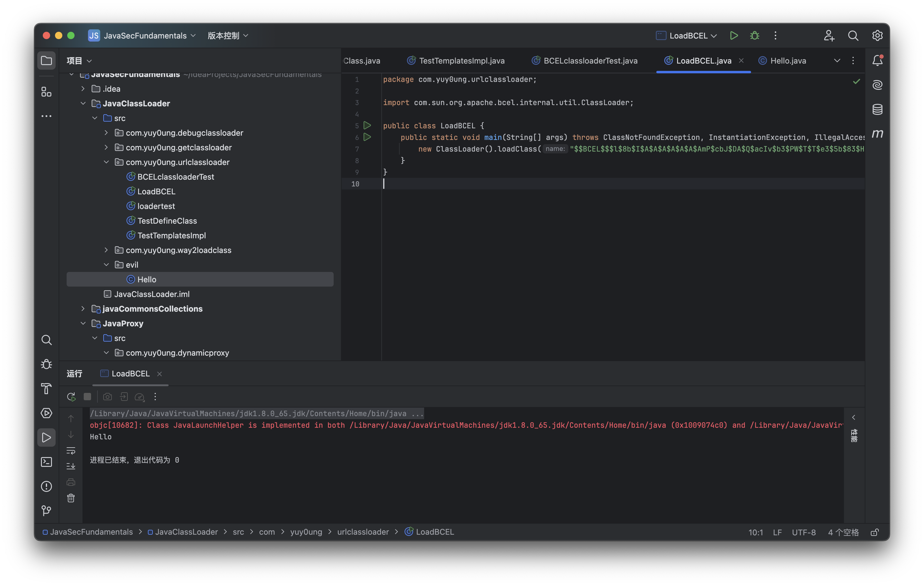Screen dimensions: 924x586
Task: Toggle scroll to end in console
Action: click(x=71, y=466)
